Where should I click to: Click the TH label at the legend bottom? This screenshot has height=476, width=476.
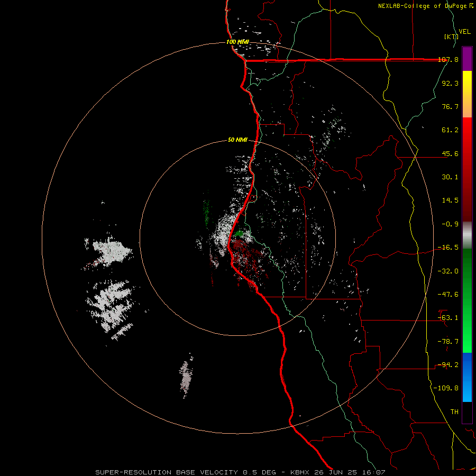tap(454, 412)
